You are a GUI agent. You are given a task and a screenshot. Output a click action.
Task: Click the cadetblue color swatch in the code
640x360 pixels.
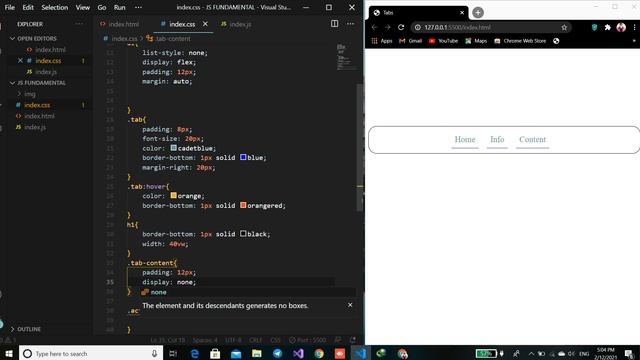173,148
